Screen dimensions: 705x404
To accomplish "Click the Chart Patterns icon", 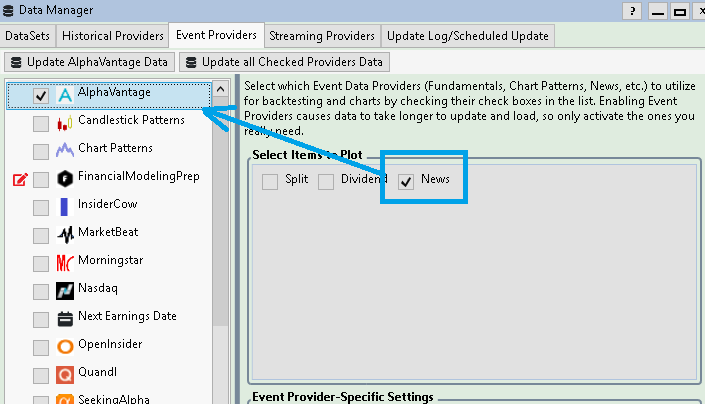I will click(65, 151).
